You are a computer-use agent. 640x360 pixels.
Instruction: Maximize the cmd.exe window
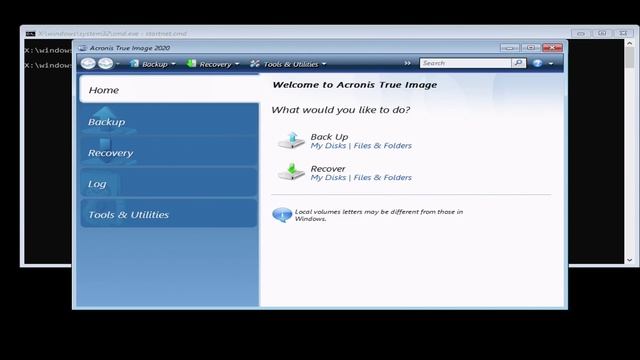(x=602, y=33)
